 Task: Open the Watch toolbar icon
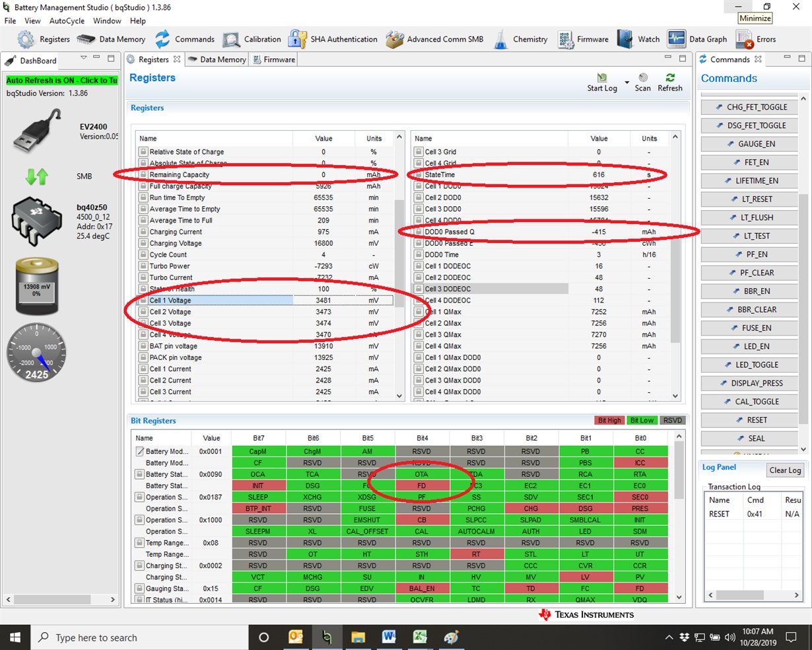[x=625, y=39]
